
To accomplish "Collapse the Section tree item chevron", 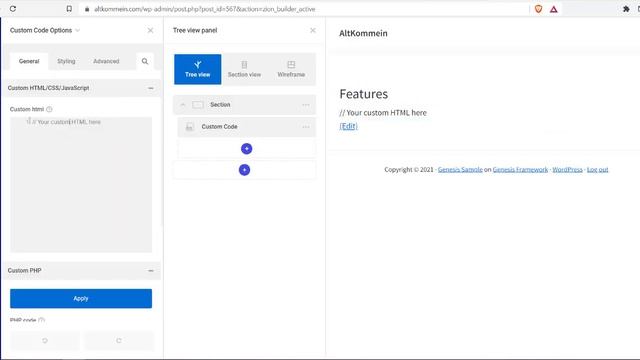I will point(183,105).
